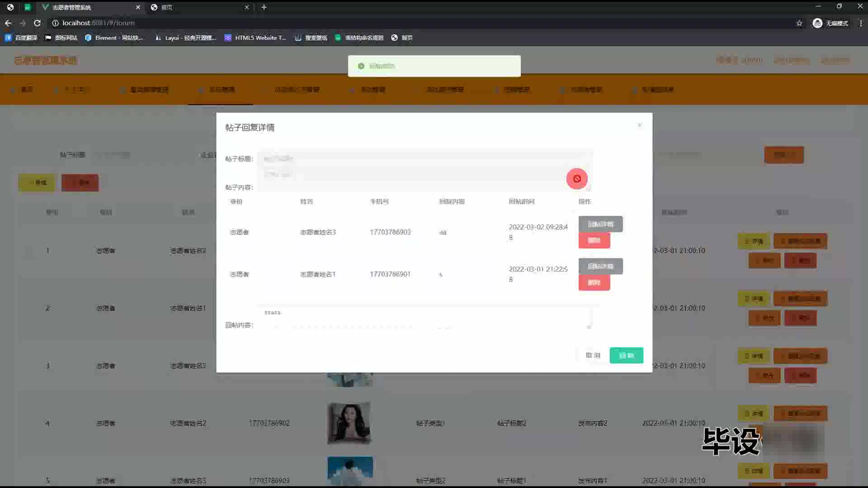Open 详情 for table row 4
Screen dimensions: 868x488
[x=754, y=413]
